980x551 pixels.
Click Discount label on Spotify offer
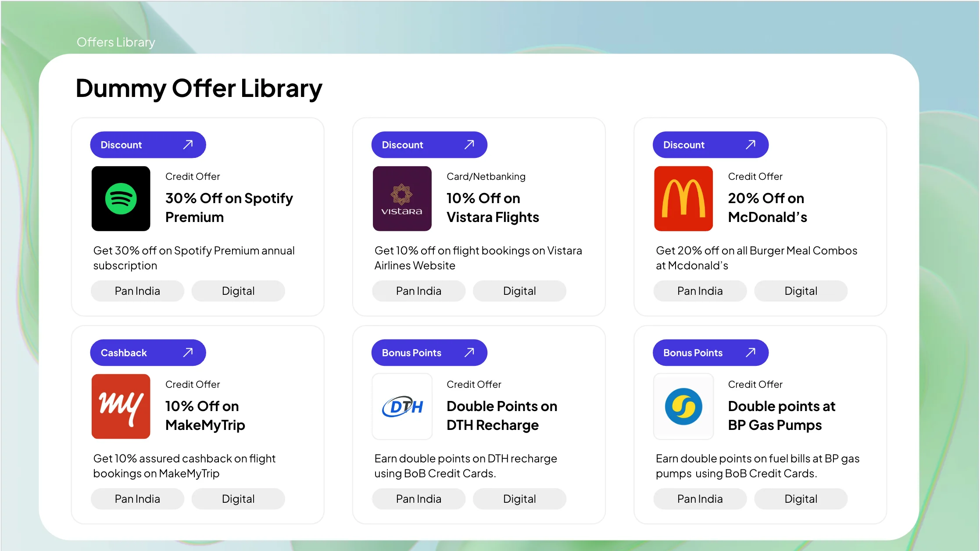[x=121, y=145]
